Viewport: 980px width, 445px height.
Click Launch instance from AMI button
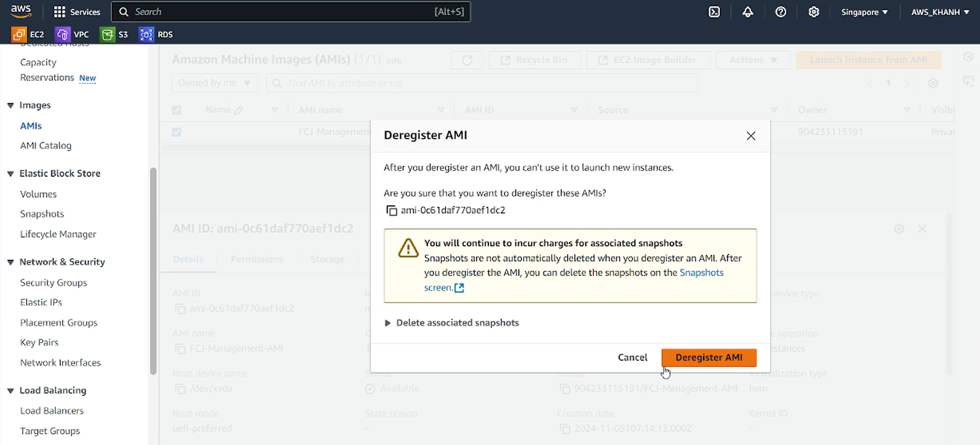pos(869,60)
